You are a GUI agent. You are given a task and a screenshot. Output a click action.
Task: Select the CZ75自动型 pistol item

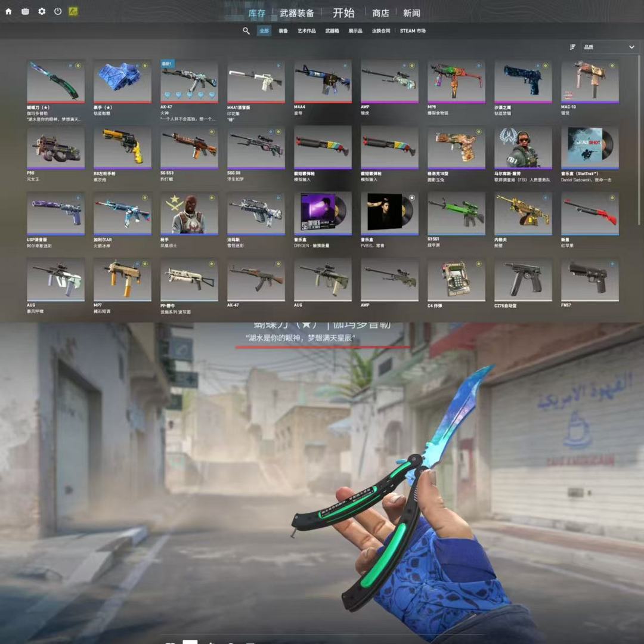pos(524,280)
